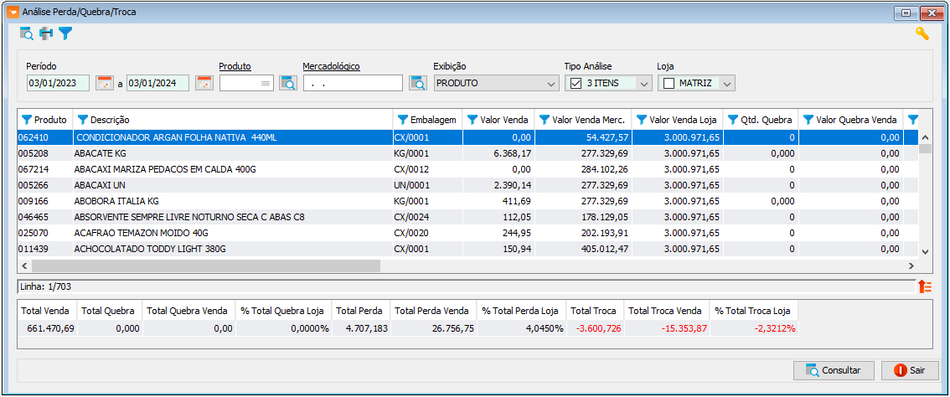The height and width of the screenshot is (397, 950).
Task: Click filter funnel in Descrição column header
Action: pos(83,120)
